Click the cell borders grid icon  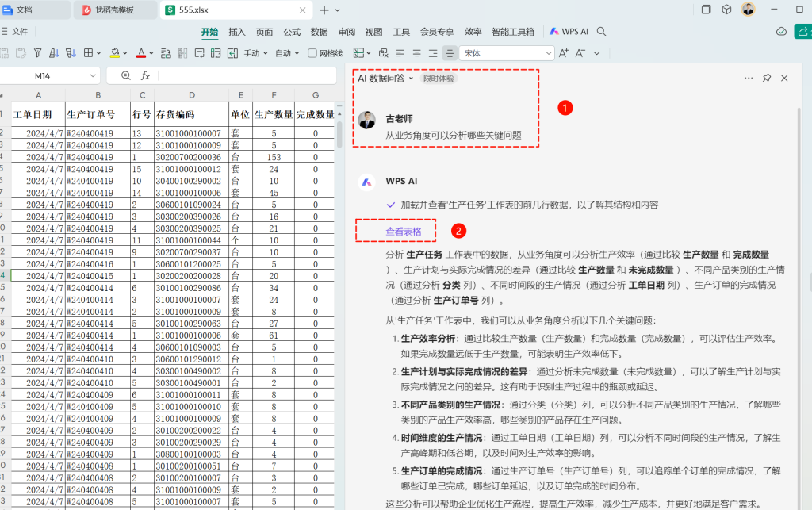tap(89, 53)
